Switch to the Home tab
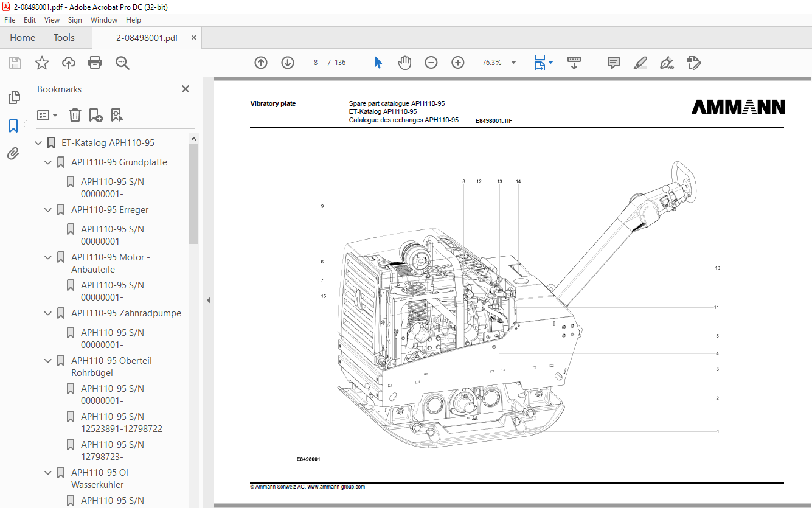The image size is (812, 508). pos(23,38)
